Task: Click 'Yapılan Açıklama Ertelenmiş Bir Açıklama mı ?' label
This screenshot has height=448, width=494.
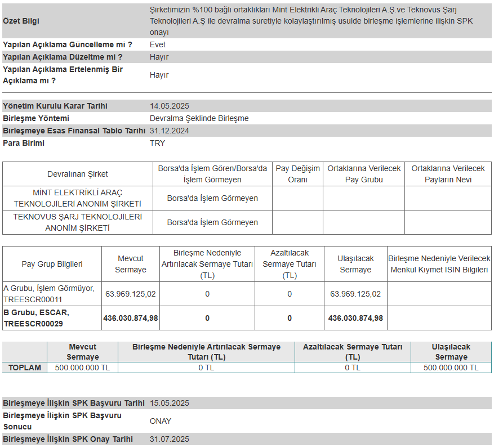Action: click(63, 75)
